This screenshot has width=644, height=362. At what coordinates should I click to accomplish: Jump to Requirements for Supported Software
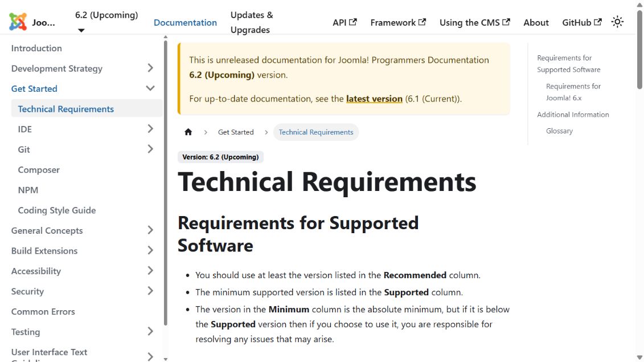(569, 64)
